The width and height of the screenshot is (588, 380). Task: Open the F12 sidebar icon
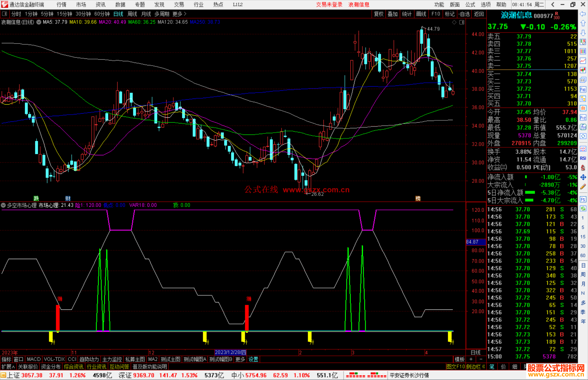pos(583,118)
